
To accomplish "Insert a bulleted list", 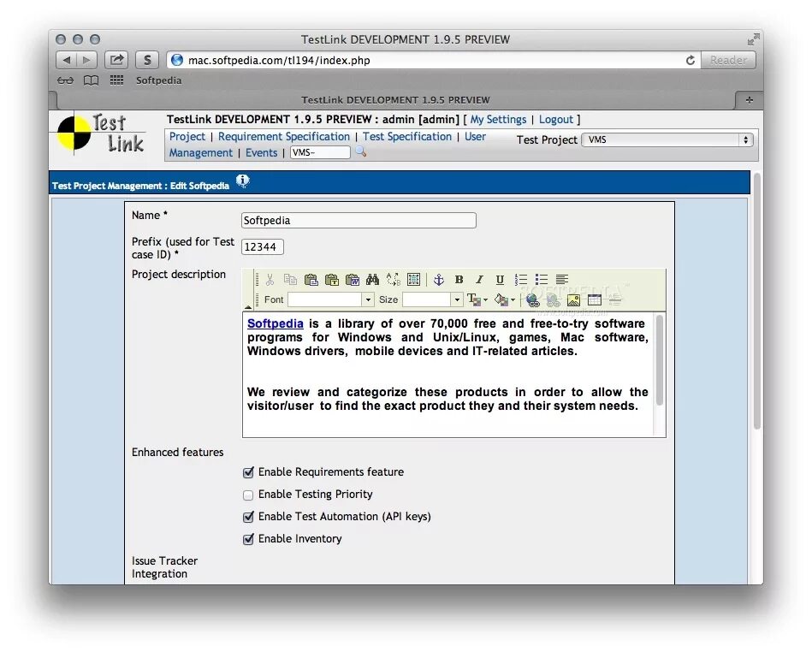I will [x=541, y=280].
